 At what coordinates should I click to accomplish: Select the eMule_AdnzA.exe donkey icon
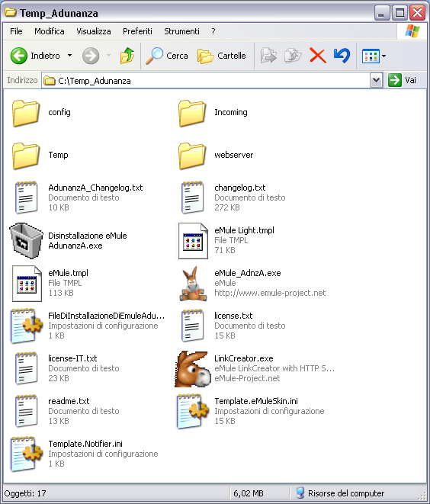pos(193,284)
